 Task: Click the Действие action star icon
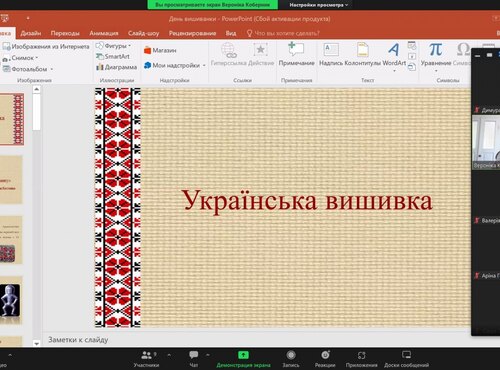click(260, 50)
